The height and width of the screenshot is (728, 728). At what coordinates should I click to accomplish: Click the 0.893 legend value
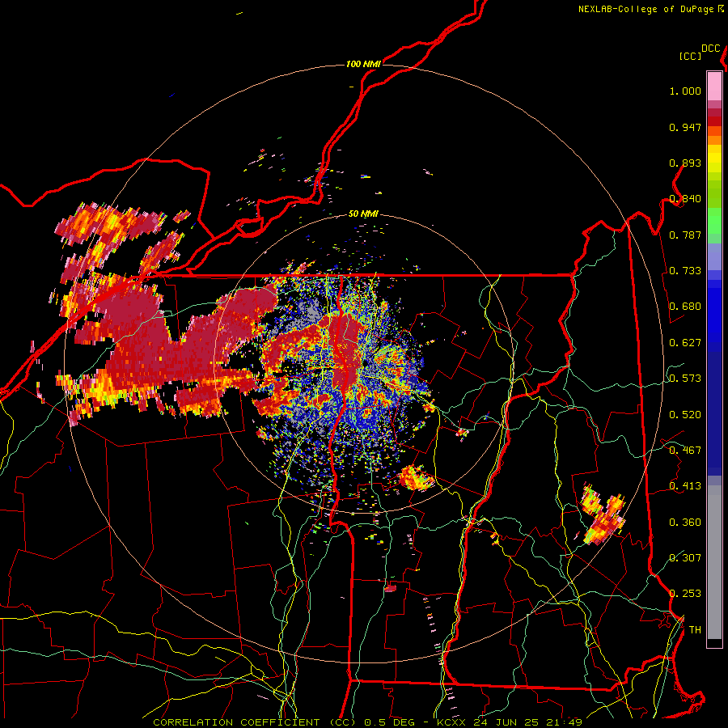click(685, 163)
